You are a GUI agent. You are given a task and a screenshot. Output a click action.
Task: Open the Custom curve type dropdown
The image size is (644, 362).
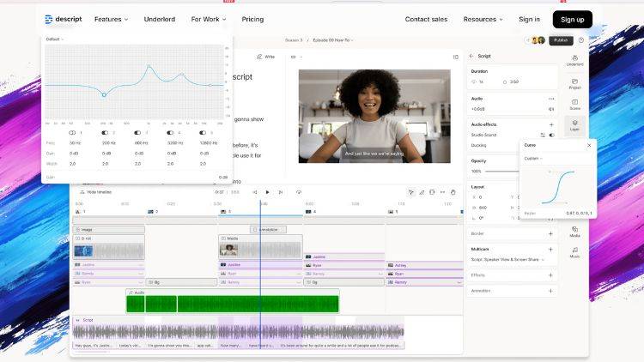pyautogui.click(x=533, y=158)
